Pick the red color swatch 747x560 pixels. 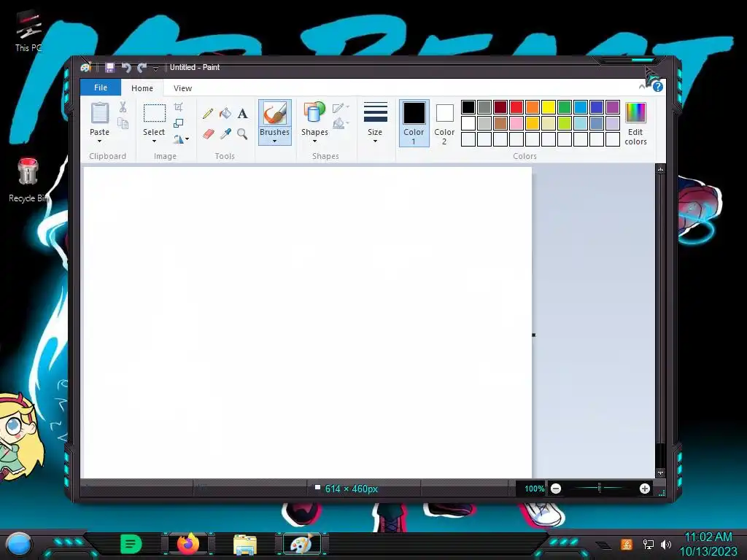(x=516, y=107)
